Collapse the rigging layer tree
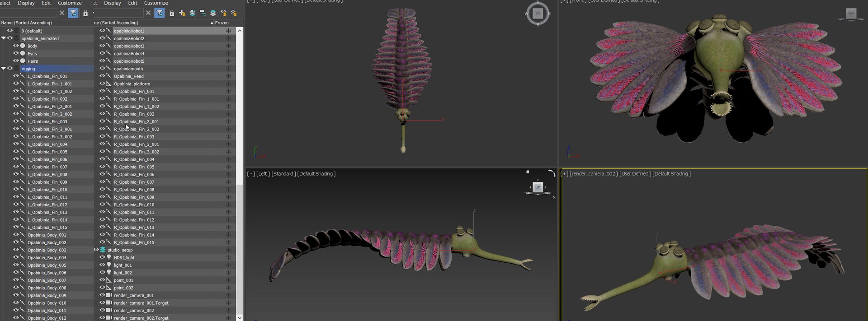Image resolution: width=868 pixels, height=321 pixels. point(3,69)
